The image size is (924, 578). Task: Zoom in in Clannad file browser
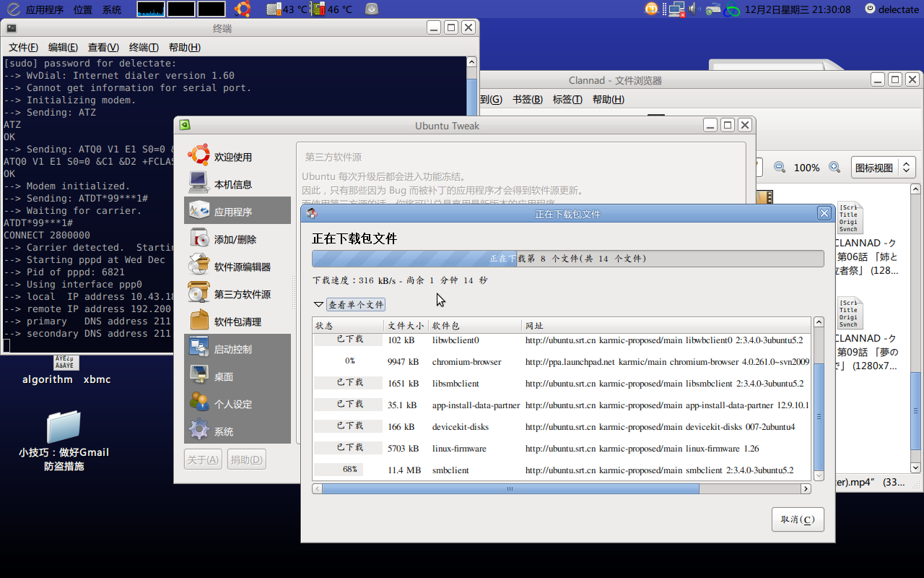point(834,167)
